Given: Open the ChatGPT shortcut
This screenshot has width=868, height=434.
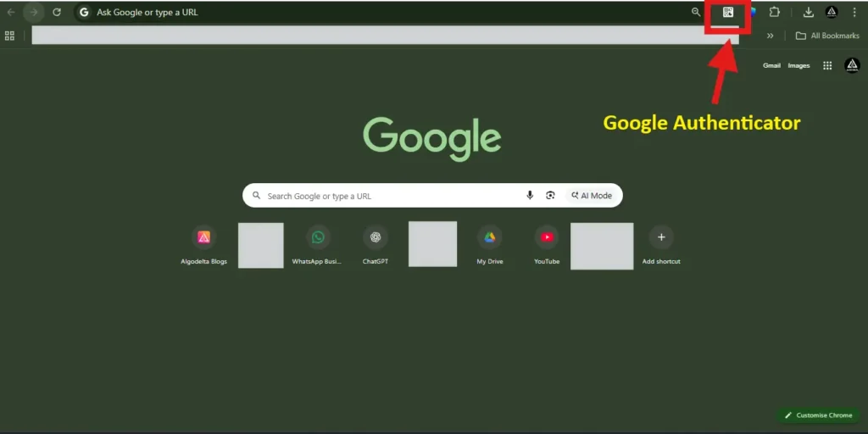Looking at the screenshot, I should click(375, 238).
